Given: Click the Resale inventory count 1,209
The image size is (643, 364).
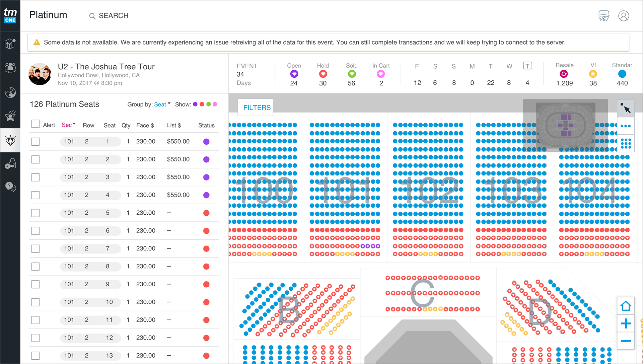Looking at the screenshot, I should [x=565, y=83].
